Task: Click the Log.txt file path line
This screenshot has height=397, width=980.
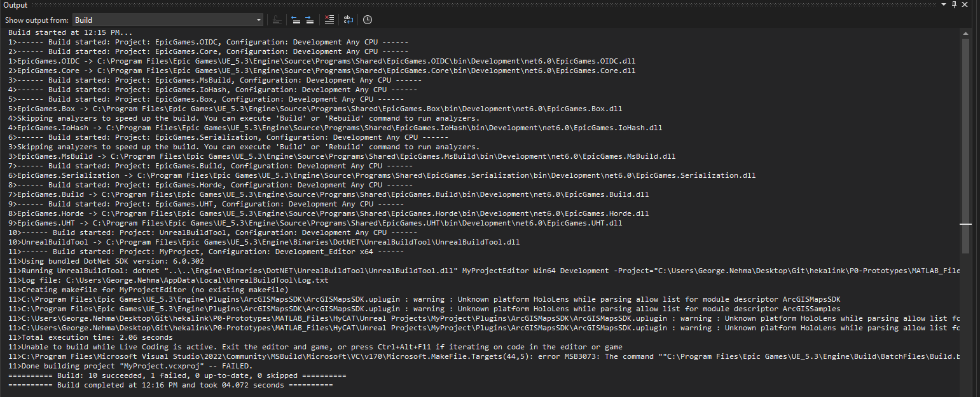Action: pyautogui.click(x=191, y=280)
